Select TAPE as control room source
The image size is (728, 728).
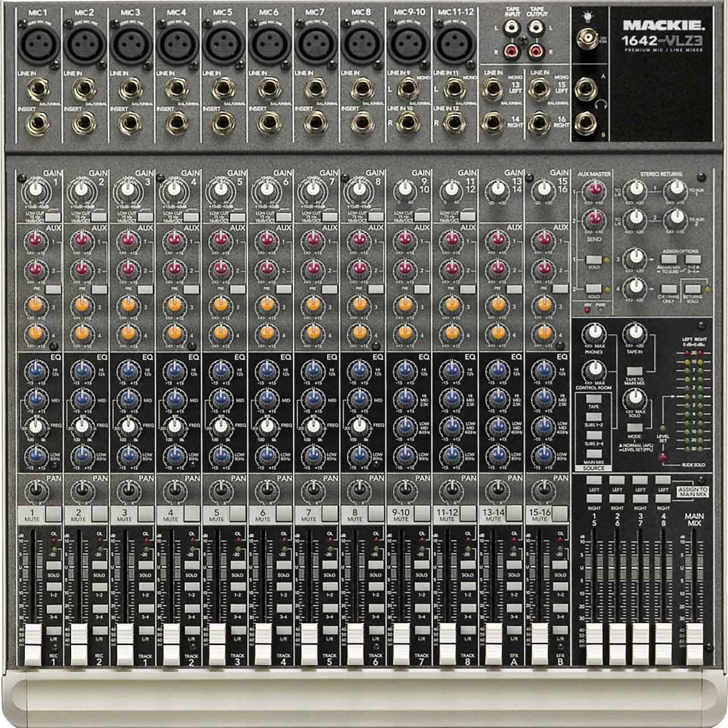pyautogui.click(x=595, y=400)
